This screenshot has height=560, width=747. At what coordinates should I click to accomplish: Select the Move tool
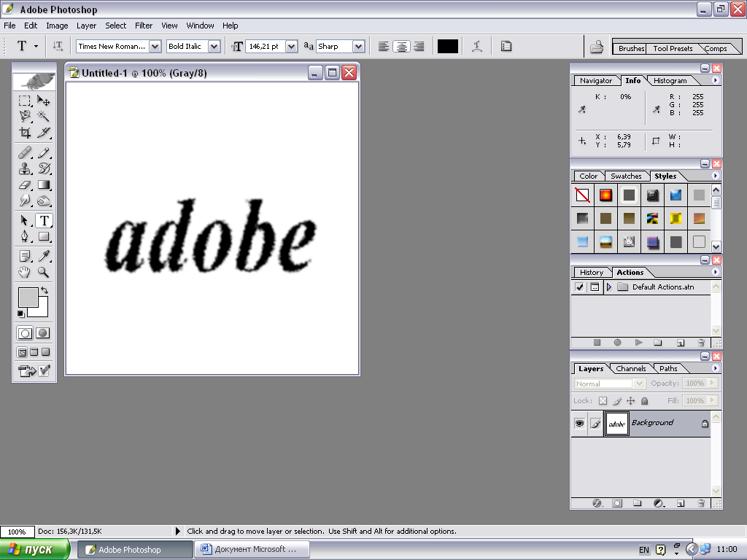[43, 101]
